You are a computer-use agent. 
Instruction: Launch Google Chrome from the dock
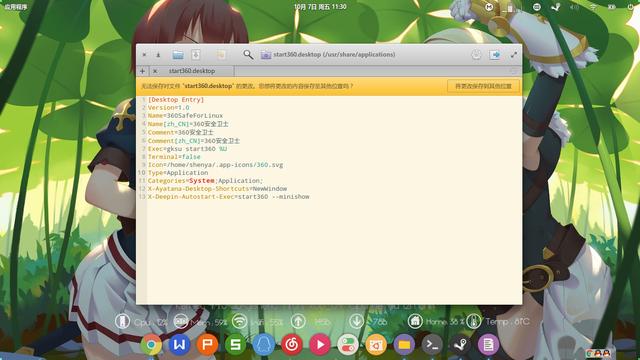pos(151,345)
